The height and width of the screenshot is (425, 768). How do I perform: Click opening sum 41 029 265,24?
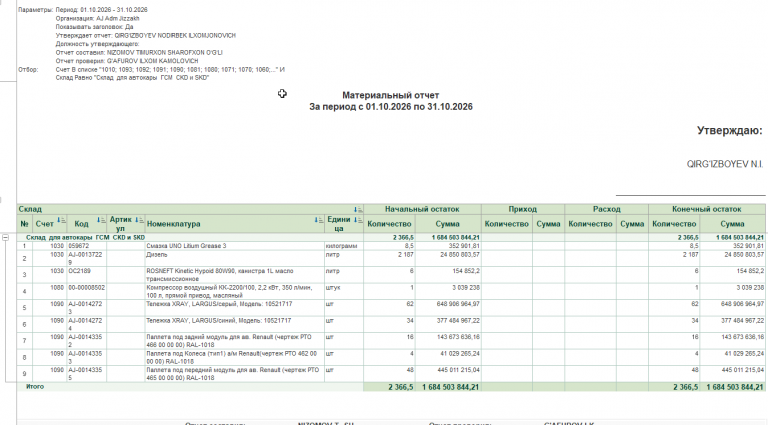pos(448,357)
